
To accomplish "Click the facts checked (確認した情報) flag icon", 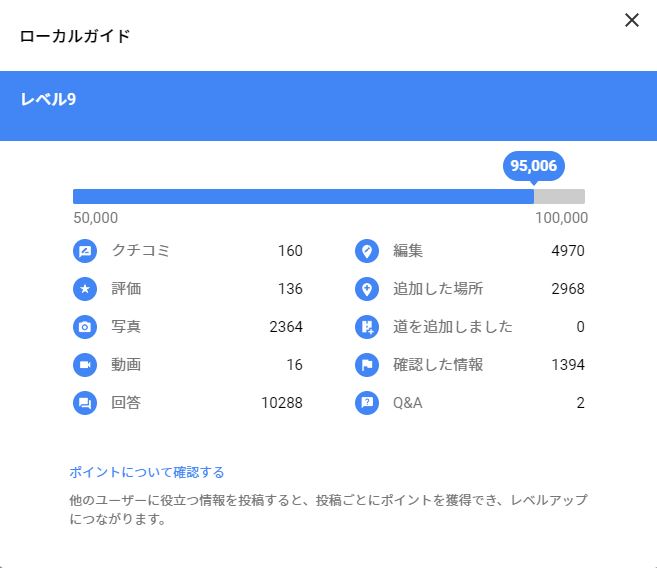I will point(367,365).
